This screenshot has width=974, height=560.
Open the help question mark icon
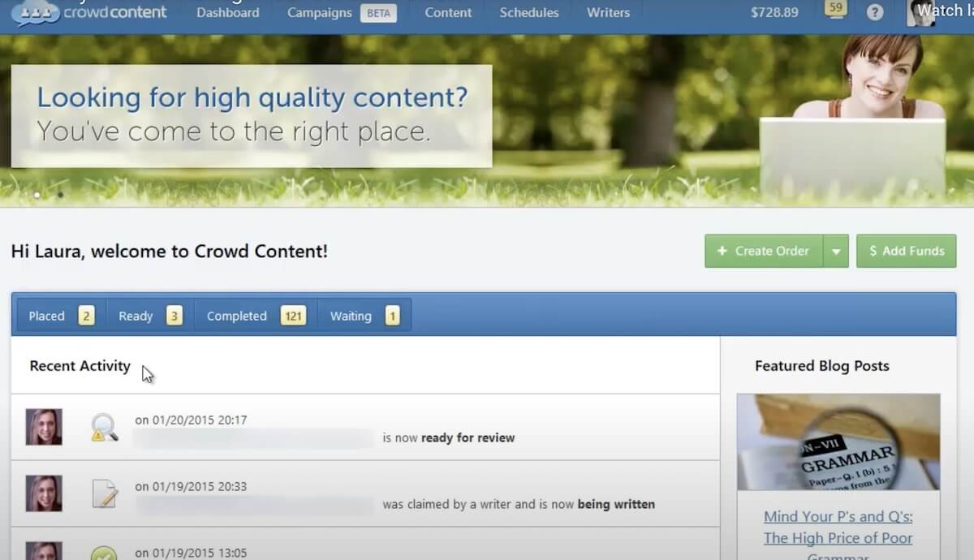pyautogui.click(x=875, y=12)
